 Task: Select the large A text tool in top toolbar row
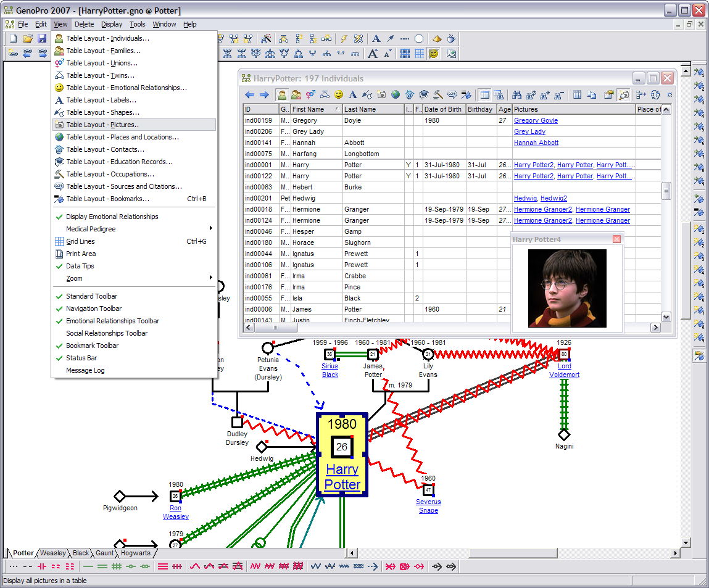pyautogui.click(x=376, y=38)
